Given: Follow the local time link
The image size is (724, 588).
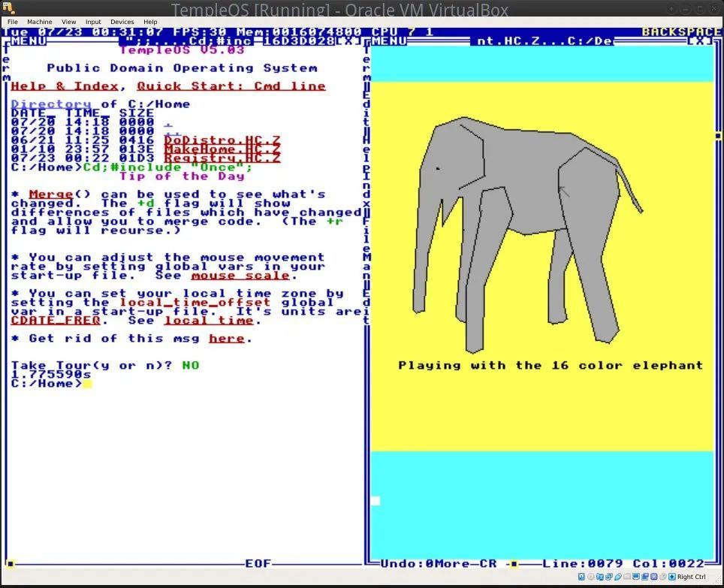Looking at the screenshot, I should 209,321.
